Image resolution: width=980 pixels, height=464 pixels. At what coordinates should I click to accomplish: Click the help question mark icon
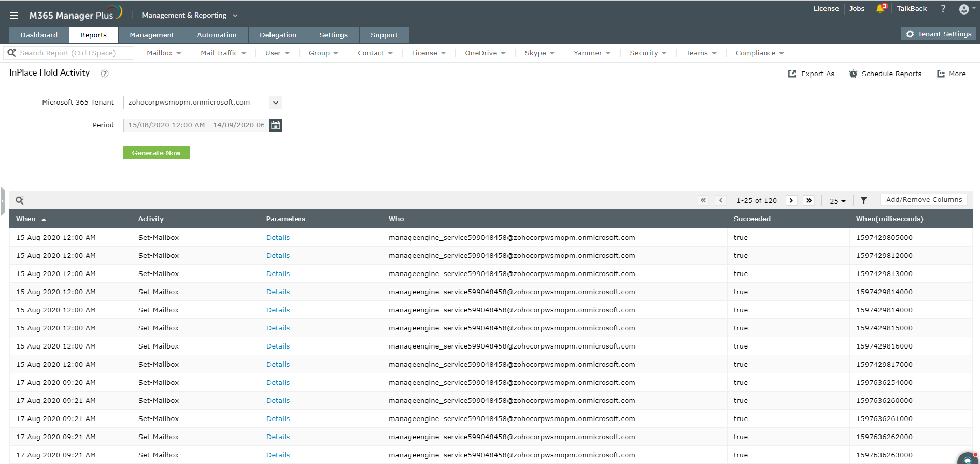pyautogui.click(x=943, y=8)
